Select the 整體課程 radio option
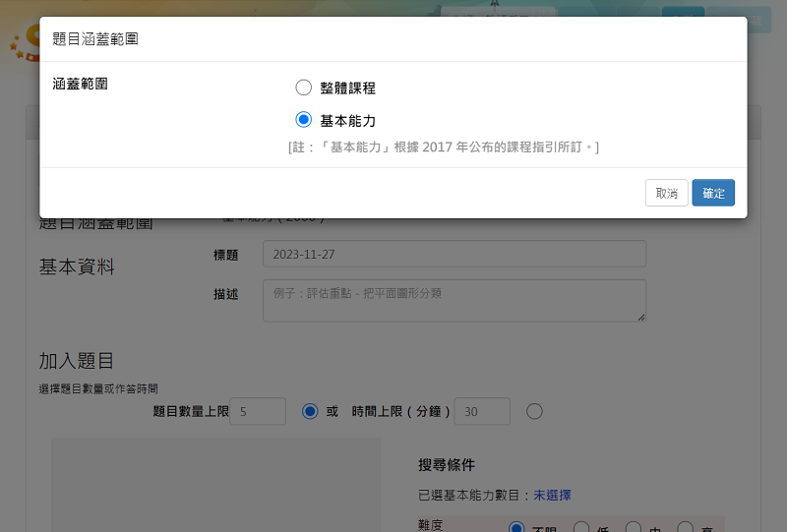Screen dimensions: 787x532 pos(304,88)
